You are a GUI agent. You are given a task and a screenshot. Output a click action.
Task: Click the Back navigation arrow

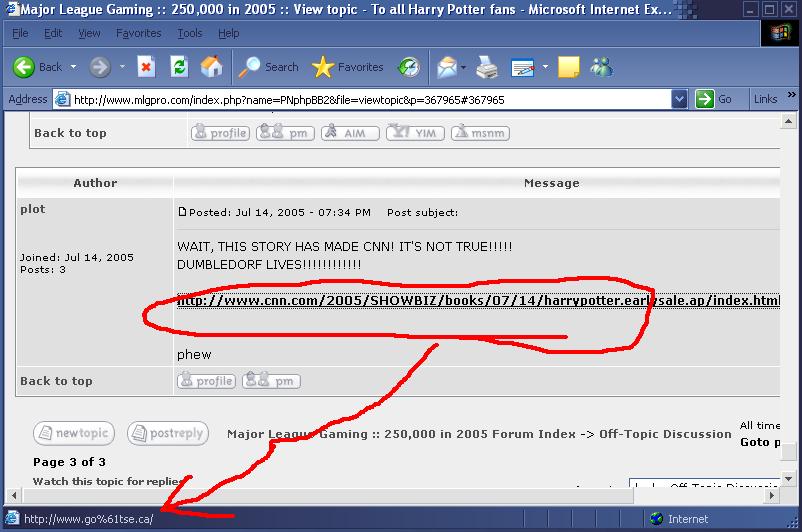tap(24, 67)
